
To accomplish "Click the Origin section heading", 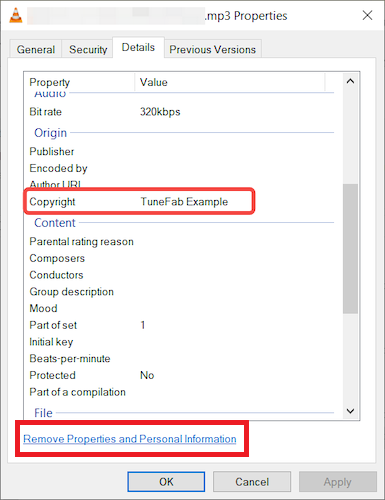I will point(51,133).
